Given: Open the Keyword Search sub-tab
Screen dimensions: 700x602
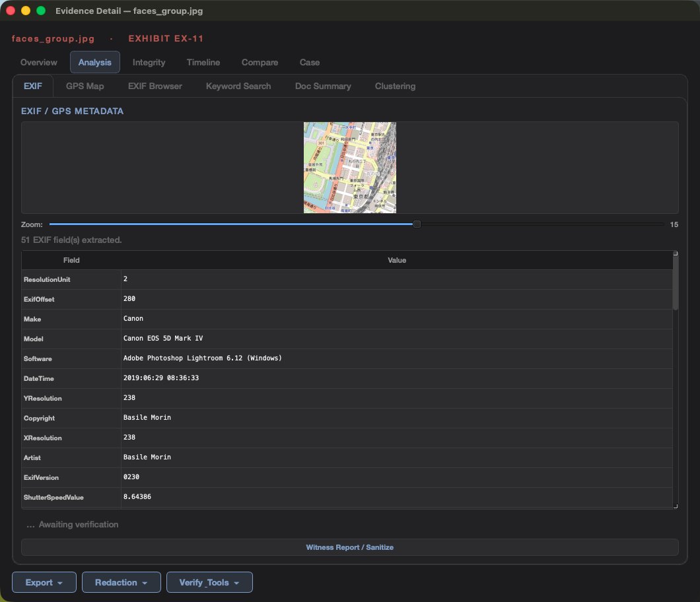Looking at the screenshot, I should [238, 86].
